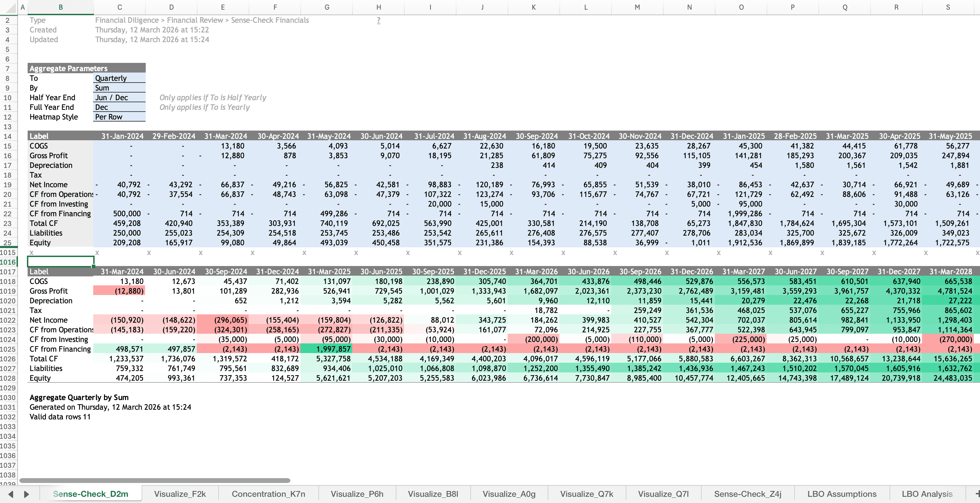Image resolution: width=980 pixels, height=503 pixels.
Task: Click the previous sheet navigation arrow
Action: 11,494
